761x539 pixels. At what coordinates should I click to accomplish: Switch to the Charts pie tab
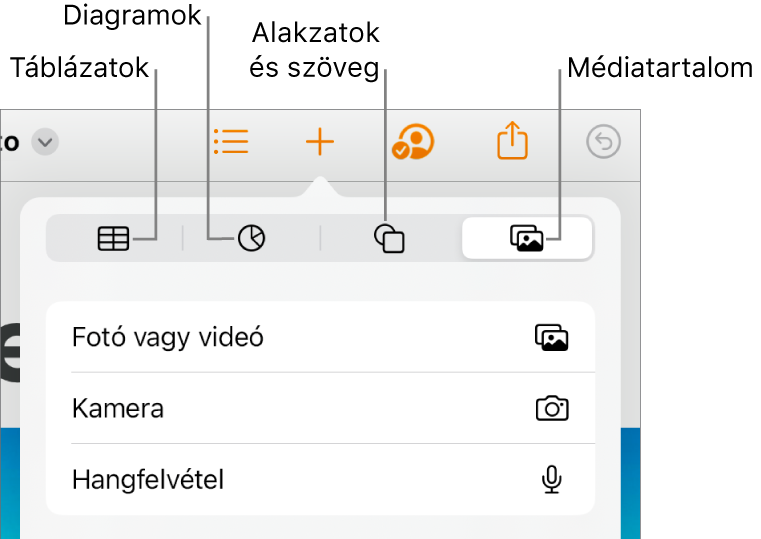[251, 238]
